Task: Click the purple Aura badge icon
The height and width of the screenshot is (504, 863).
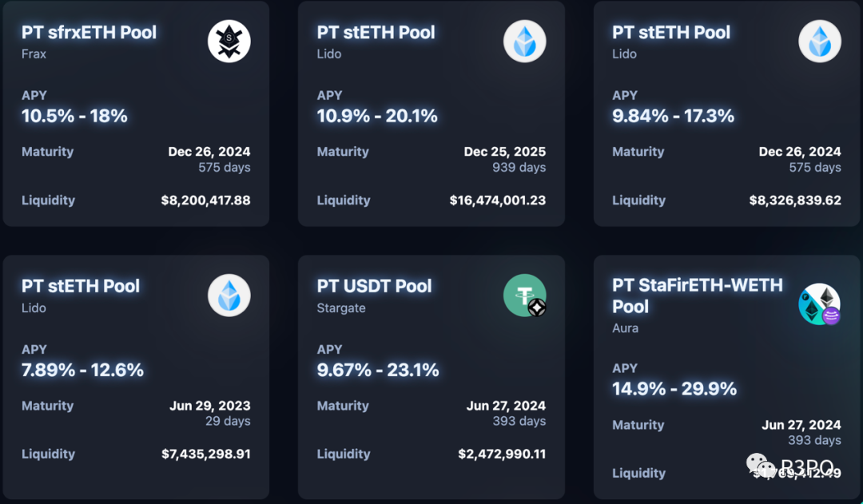Action: [x=831, y=315]
